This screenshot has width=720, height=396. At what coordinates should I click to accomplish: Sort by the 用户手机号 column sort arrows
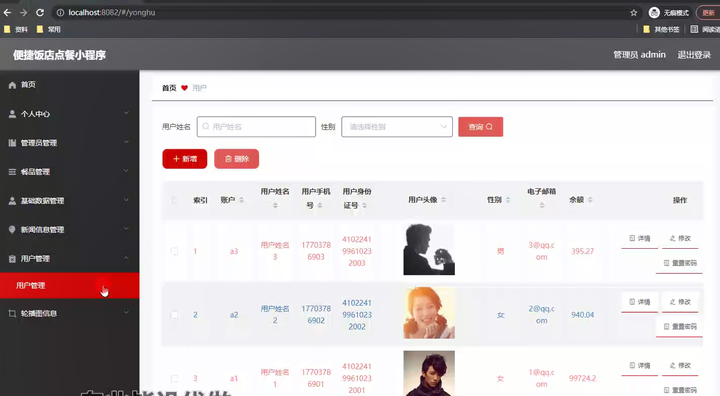coord(320,205)
